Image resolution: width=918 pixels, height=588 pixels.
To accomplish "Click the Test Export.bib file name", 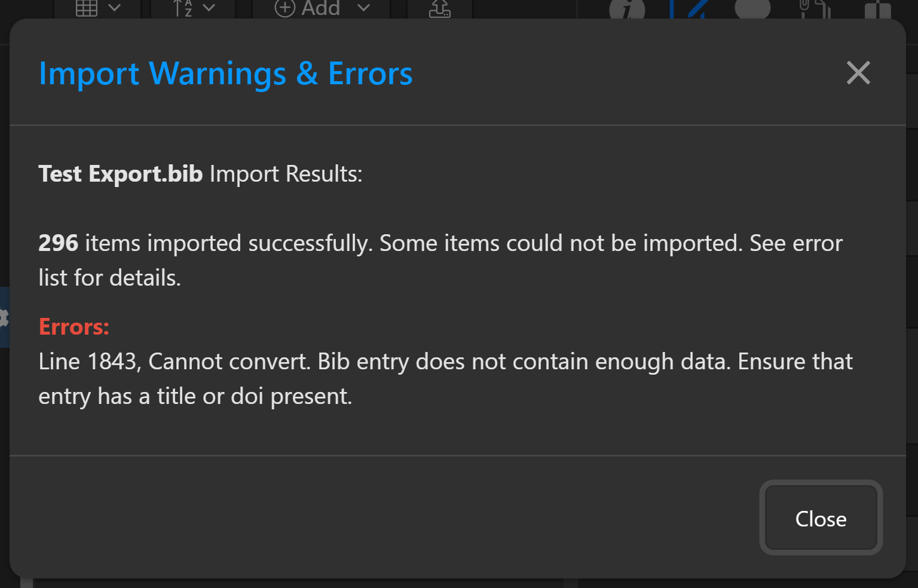I will click(121, 174).
